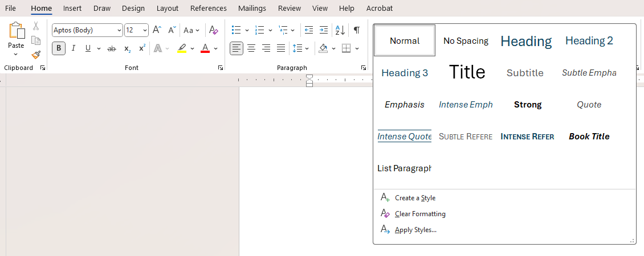
Task: Toggle Underline formatting
Action: [x=88, y=48]
